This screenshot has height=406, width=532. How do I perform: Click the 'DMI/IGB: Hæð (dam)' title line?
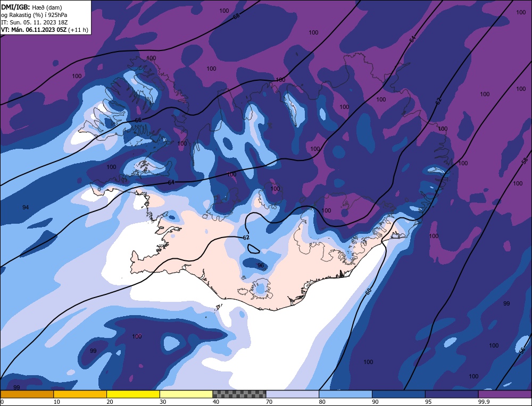[31, 7]
